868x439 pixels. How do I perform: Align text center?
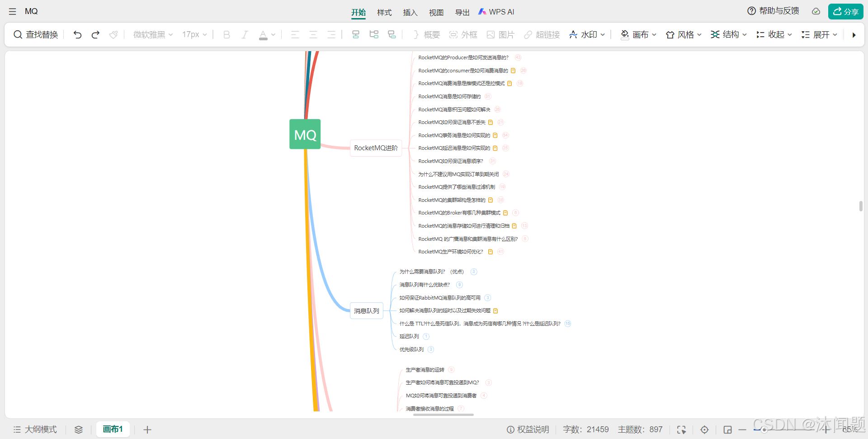pyautogui.click(x=313, y=35)
